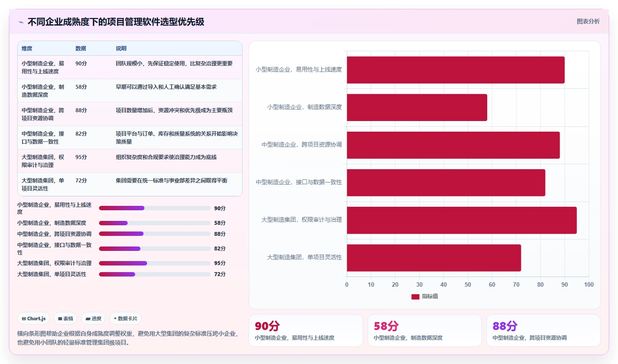Screen dimensions: 618x364
Task: Click x-axis tick value 50
Action: point(468,285)
